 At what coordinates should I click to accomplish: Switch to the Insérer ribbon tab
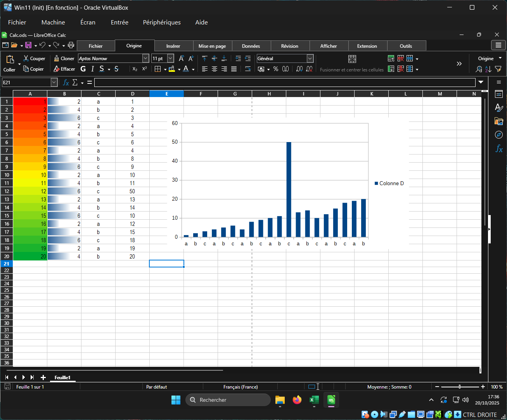pyautogui.click(x=173, y=46)
